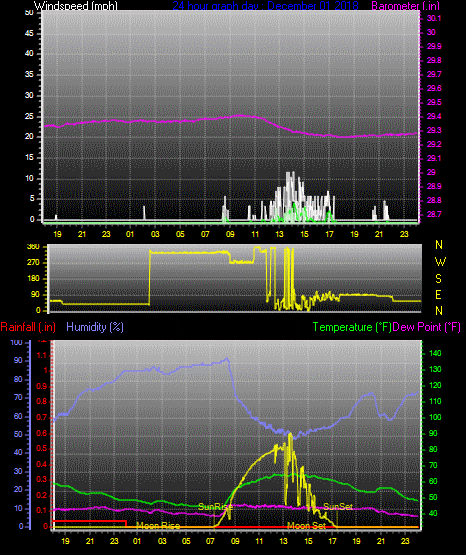The height and width of the screenshot is (555, 466).
Task: Click the Rainfall (.in) legend label
Action: (x=28, y=327)
